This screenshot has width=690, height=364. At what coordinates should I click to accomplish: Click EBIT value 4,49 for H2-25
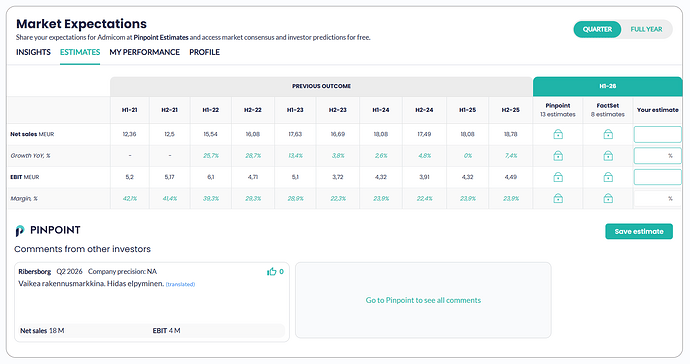point(510,177)
